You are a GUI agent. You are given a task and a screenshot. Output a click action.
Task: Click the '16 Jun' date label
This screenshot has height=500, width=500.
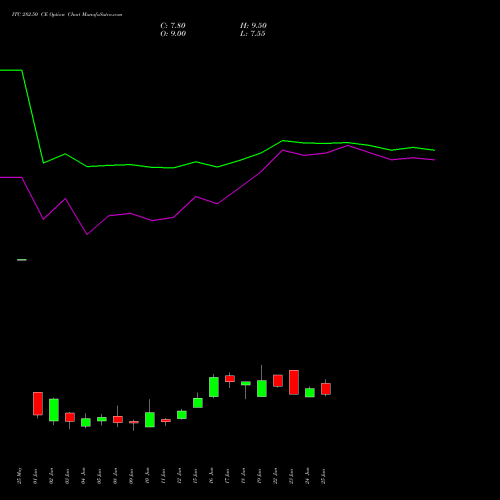(x=212, y=476)
